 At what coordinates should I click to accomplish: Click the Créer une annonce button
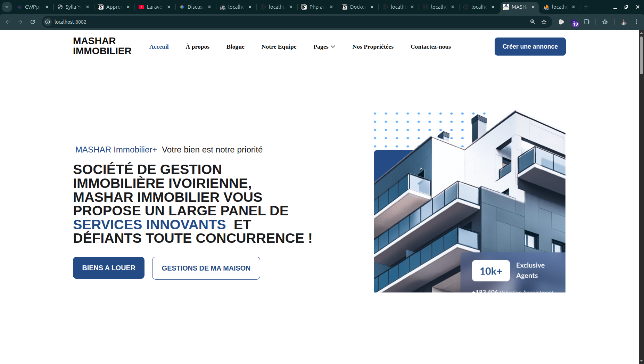530,47
